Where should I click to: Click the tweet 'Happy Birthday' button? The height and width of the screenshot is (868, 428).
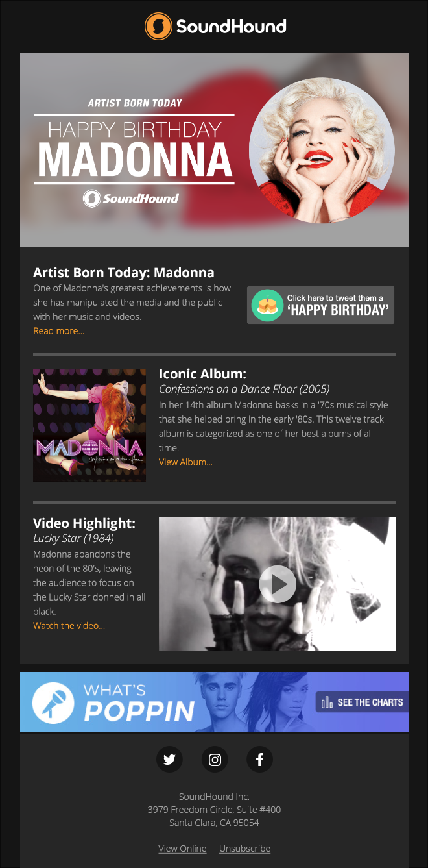point(320,305)
